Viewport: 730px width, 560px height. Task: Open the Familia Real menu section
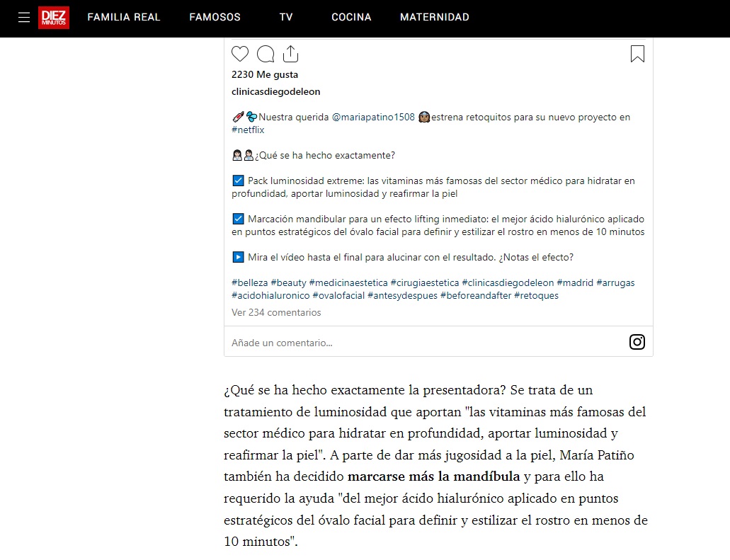tap(124, 17)
